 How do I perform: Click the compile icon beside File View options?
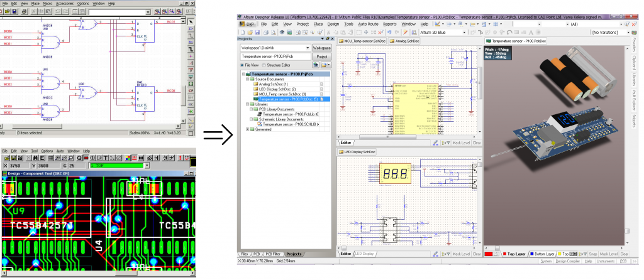point(316,65)
